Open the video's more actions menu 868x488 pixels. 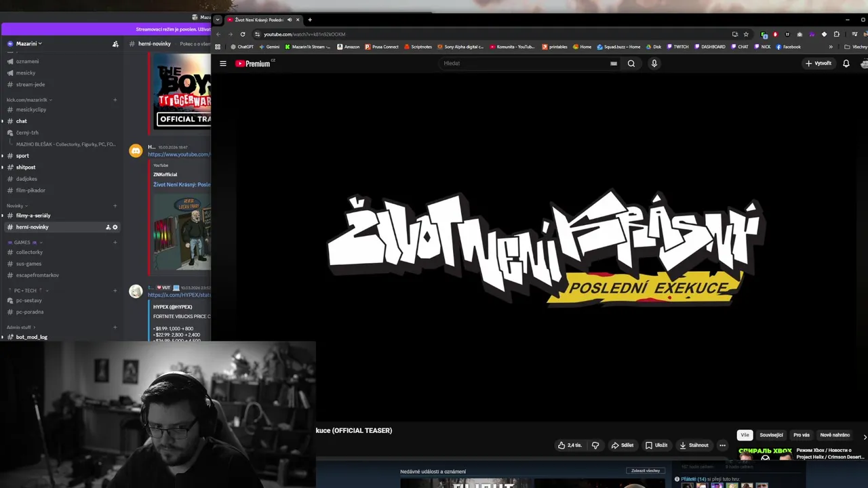[x=722, y=445]
